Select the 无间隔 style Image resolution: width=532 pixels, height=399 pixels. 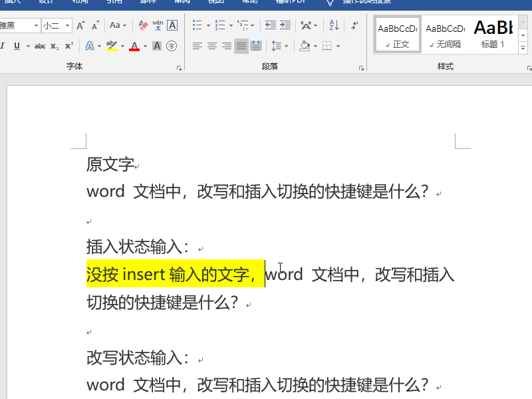(445, 35)
